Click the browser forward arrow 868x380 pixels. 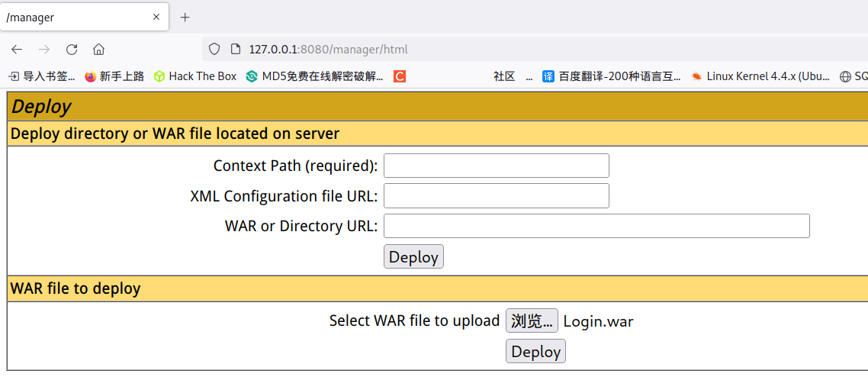[x=44, y=50]
